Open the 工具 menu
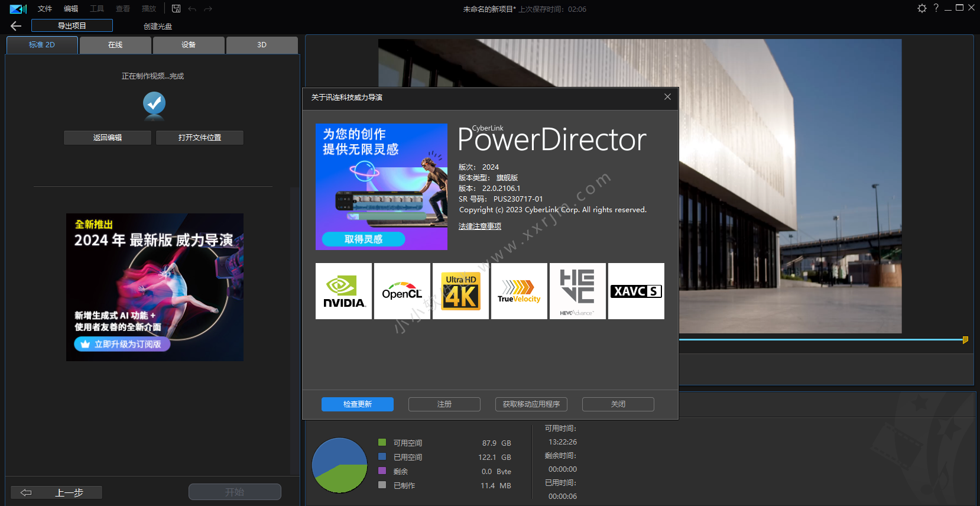Image resolution: width=980 pixels, height=506 pixels. pyautogui.click(x=97, y=9)
